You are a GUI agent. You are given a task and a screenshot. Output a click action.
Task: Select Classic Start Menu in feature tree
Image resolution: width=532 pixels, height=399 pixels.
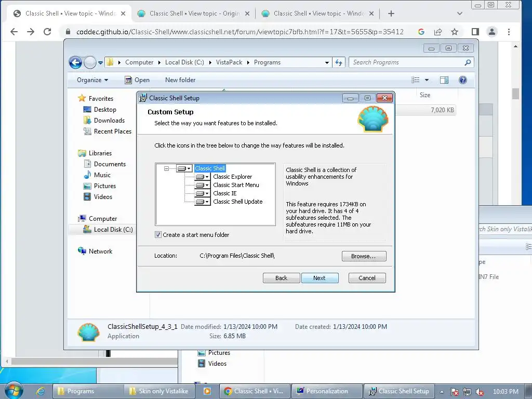tap(236, 185)
